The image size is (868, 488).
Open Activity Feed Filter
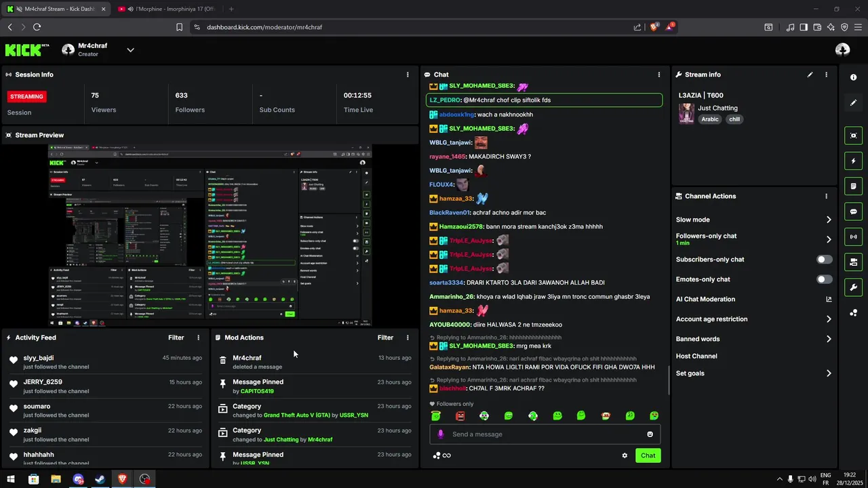coord(176,338)
